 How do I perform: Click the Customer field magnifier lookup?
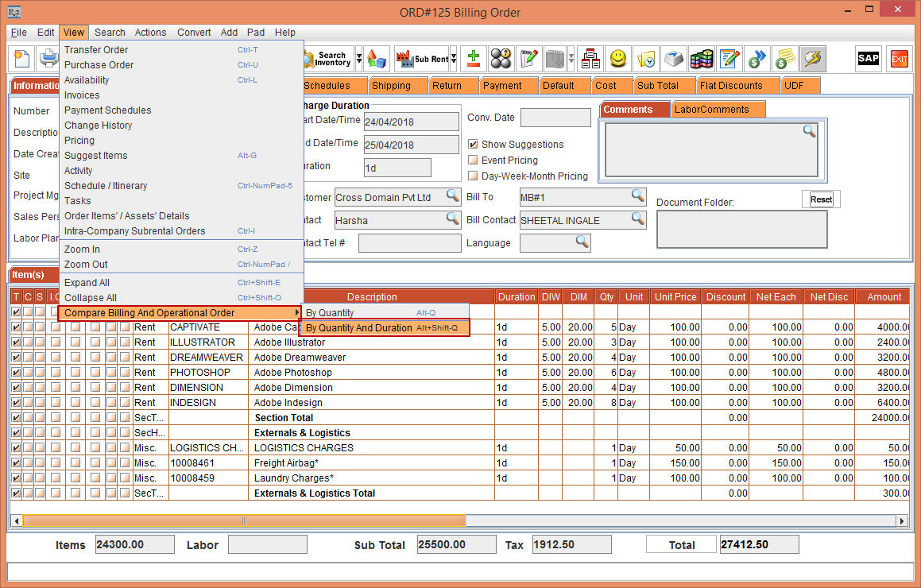click(x=452, y=196)
